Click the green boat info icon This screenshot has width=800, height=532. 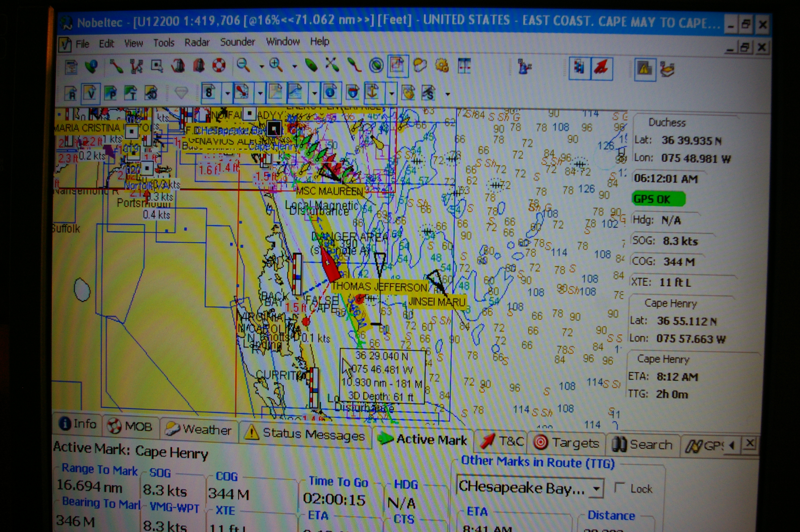point(91,66)
